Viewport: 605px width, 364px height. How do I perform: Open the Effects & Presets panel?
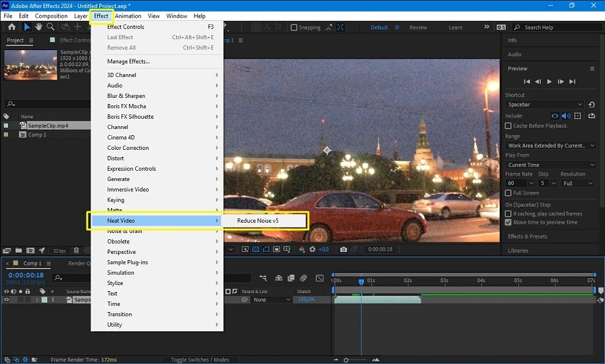click(527, 236)
